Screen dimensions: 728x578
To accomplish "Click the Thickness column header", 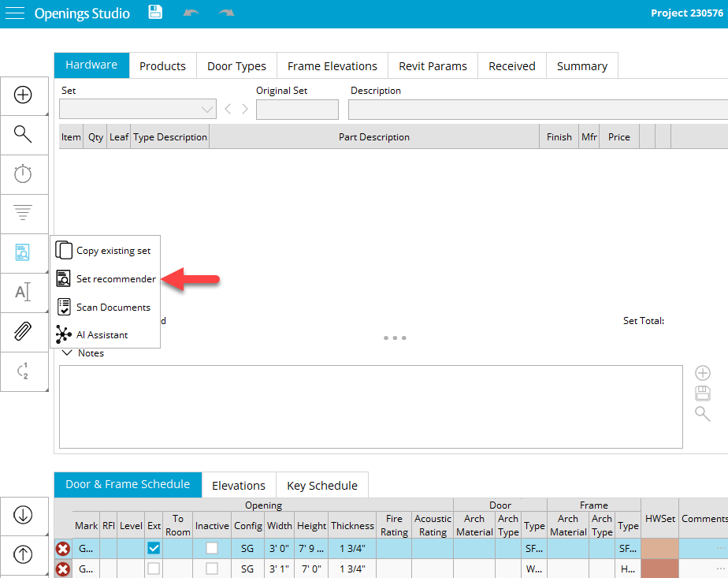I will coord(352,525).
